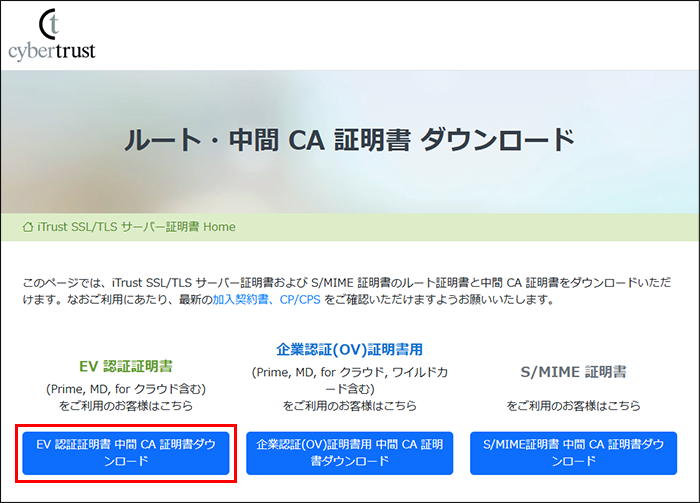The height and width of the screenshot is (503, 700).
Task: Click the 企業認証(OV)証明書用 中間 CA 証明書ダウンロード button
Action: tap(350, 453)
